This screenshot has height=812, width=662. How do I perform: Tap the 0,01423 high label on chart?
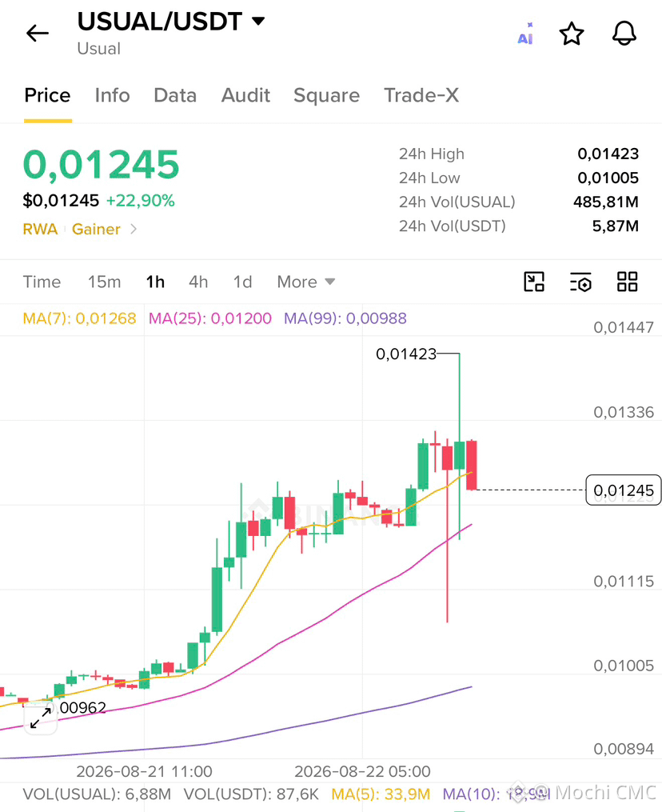coord(406,354)
